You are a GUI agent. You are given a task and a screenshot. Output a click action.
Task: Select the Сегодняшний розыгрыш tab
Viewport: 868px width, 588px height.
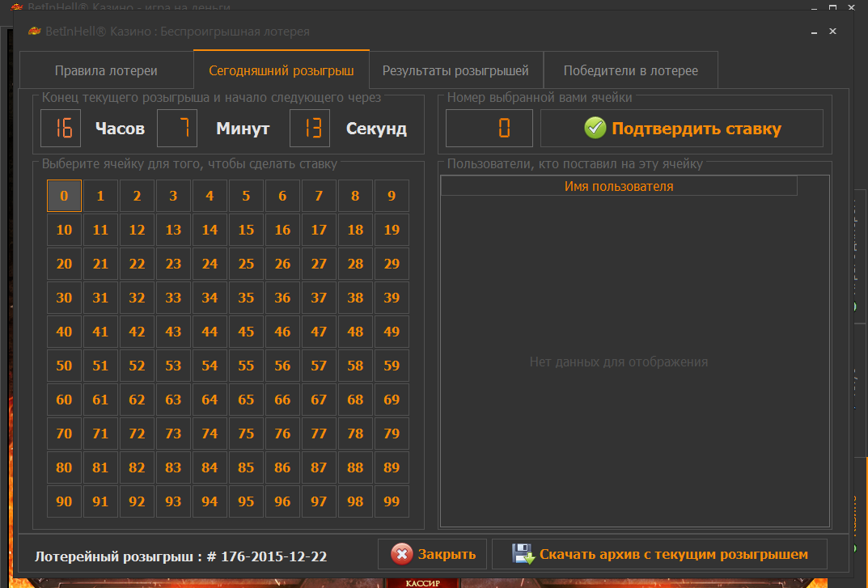click(x=281, y=70)
